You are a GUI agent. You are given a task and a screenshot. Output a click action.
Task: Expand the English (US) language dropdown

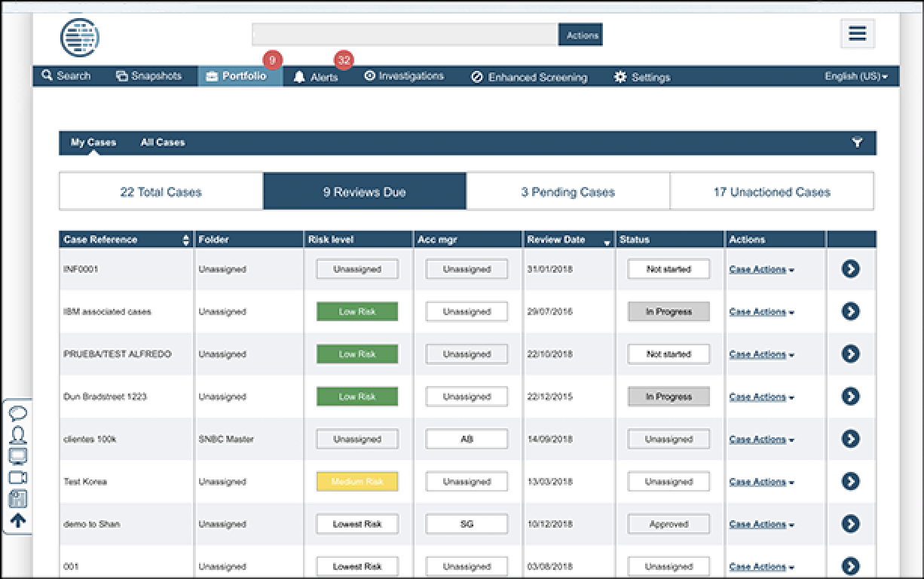pos(855,76)
